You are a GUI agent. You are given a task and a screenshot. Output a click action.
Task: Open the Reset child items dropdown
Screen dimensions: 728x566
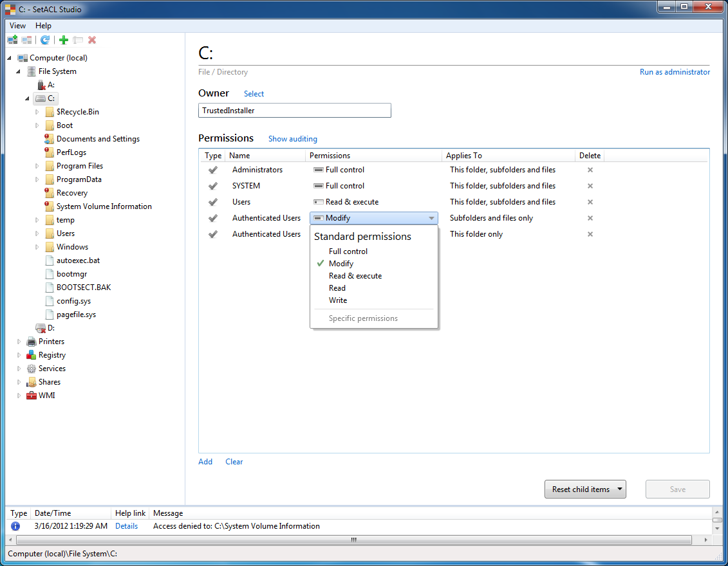pos(620,489)
